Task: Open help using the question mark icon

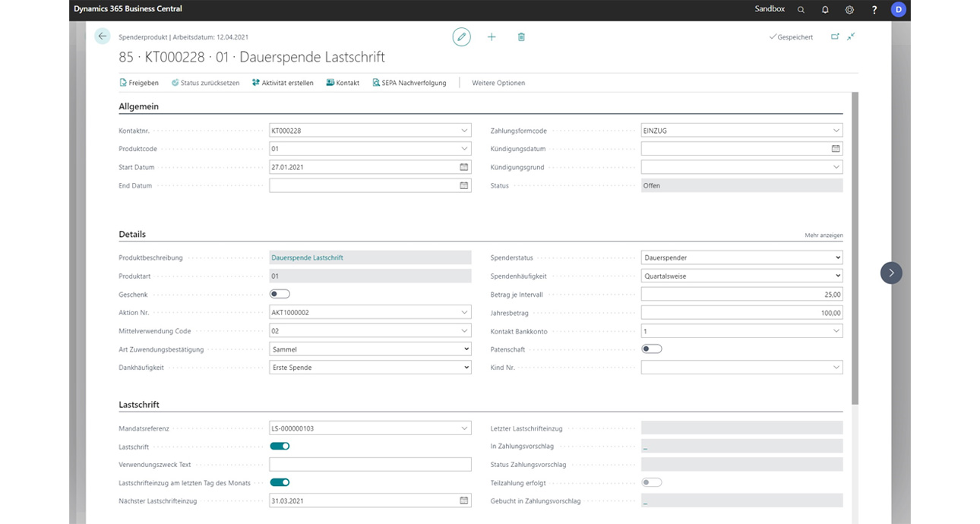Action: point(874,10)
